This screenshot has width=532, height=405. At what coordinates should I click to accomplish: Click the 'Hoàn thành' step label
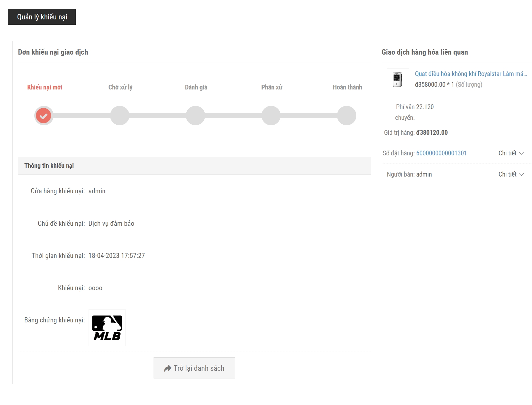[347, 87]
